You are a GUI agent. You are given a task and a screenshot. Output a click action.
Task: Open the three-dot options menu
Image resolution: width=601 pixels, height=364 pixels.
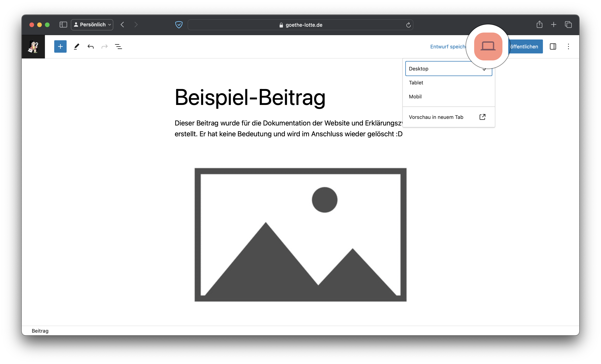568,46
